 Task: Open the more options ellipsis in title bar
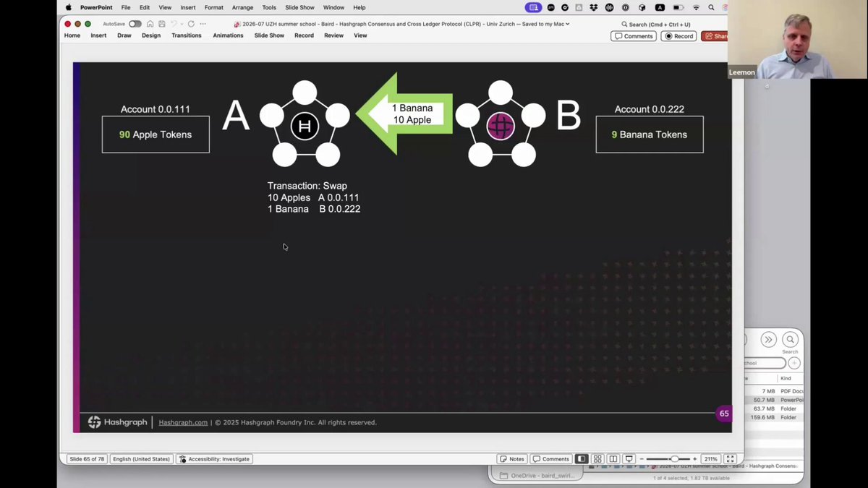[x=203, y=24]
